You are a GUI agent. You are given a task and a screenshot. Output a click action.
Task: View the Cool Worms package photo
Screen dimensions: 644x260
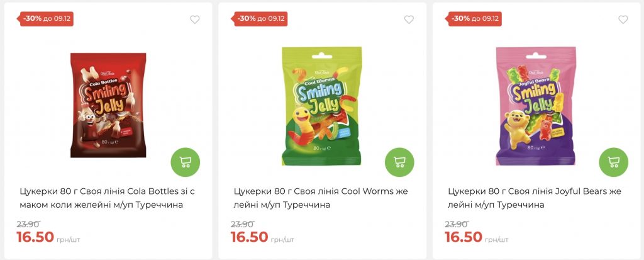[321, 105]
